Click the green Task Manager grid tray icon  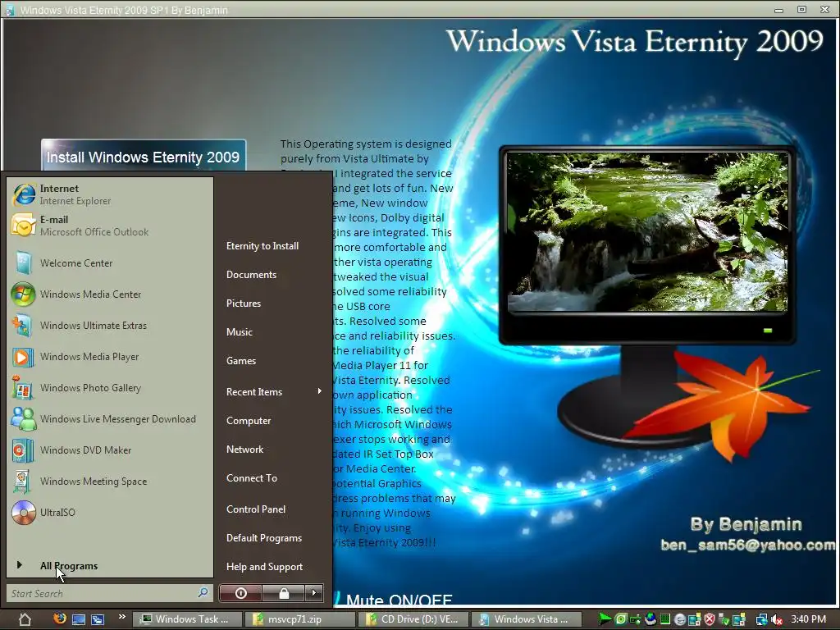[x=664, y=620]
